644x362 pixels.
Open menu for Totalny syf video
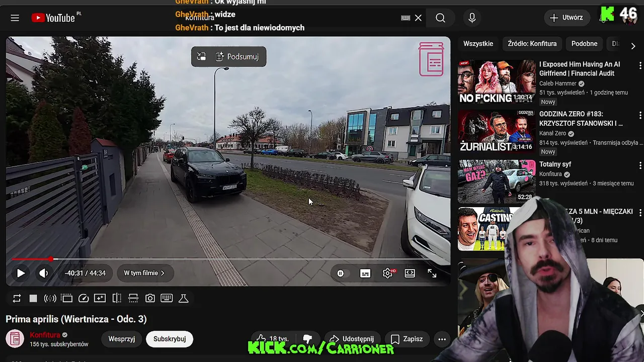(640, 165)
